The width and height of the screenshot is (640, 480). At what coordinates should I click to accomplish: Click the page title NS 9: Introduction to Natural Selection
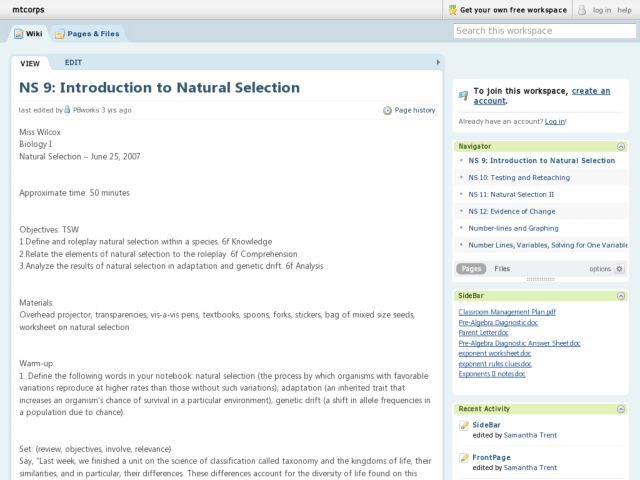click(160, 88)
